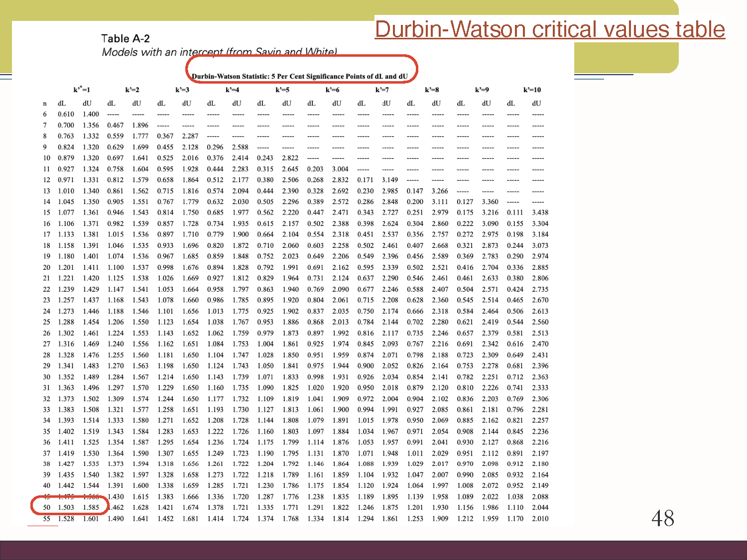Click the 0.610 value in row 6

point(66,114)
